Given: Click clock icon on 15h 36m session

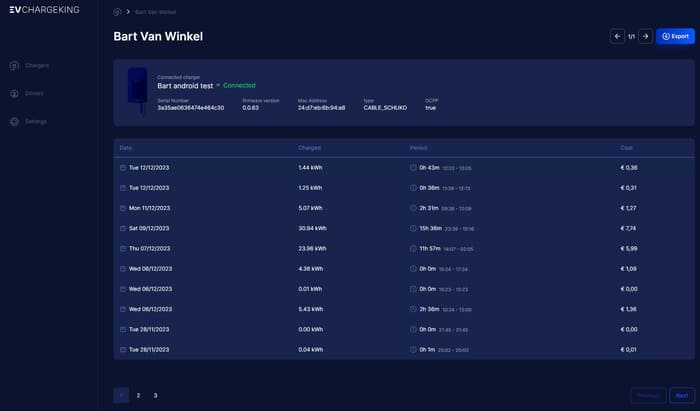Looking at the screenshot, I should point(414,228).
